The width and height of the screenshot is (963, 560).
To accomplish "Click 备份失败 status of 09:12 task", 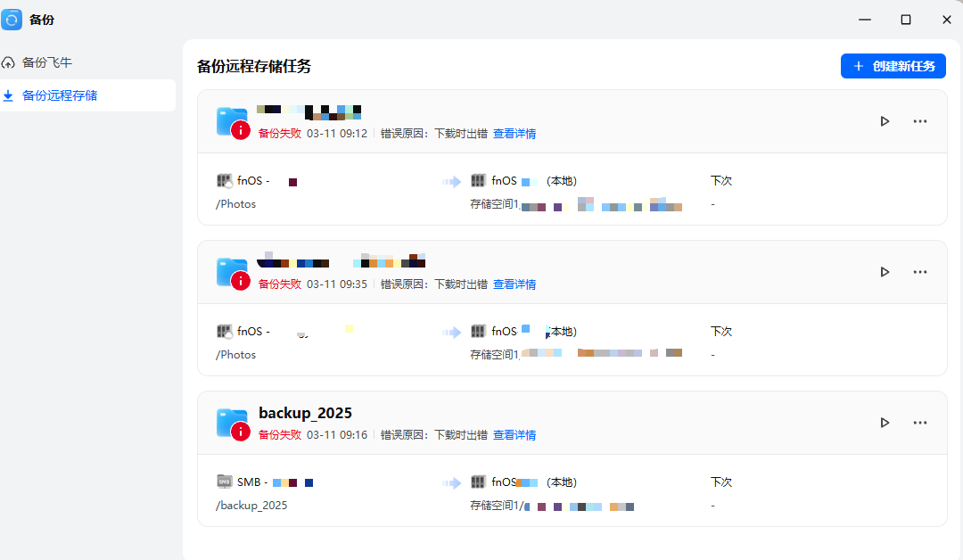I will [279, 133].
